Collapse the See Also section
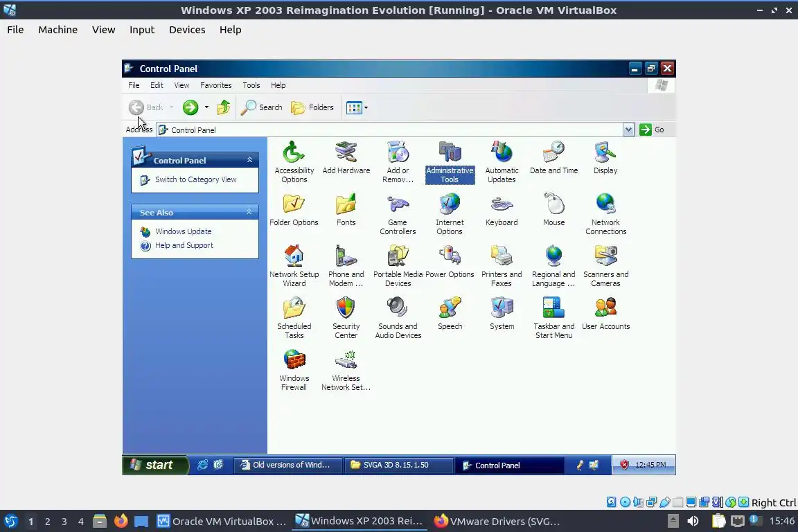The image size is (798, 532). (x=249, y=212)
